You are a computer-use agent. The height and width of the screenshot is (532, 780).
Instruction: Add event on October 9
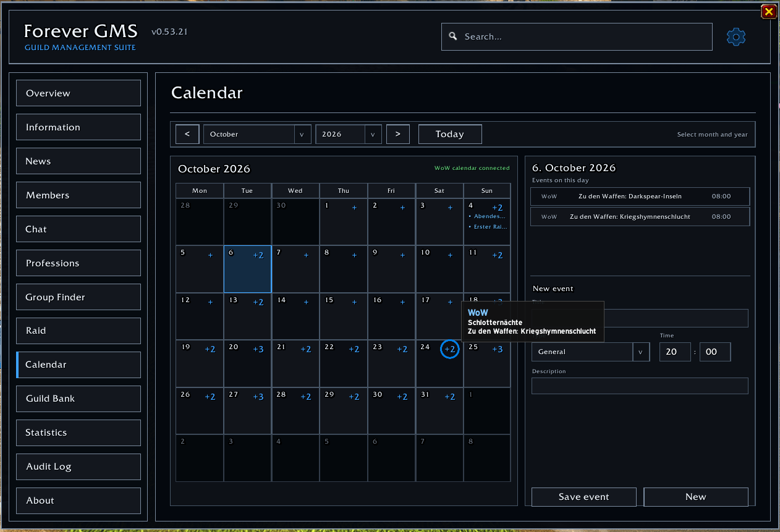click(x=402, y=255)
